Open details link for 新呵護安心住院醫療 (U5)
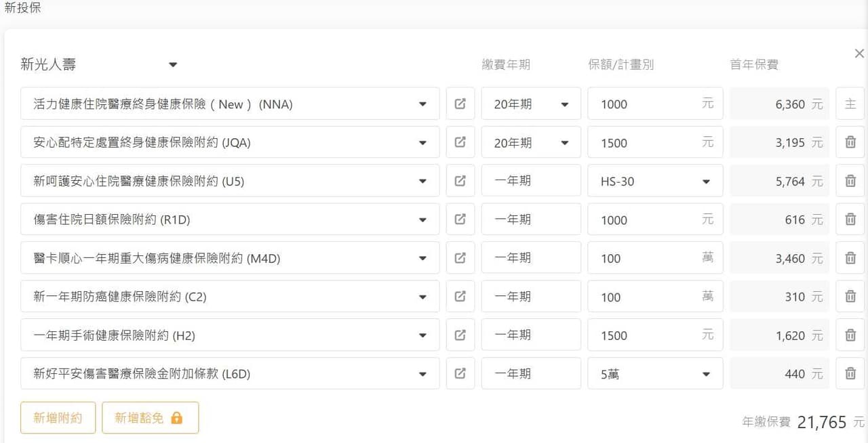Screen dimensions: 868x443 pos(460,181)
